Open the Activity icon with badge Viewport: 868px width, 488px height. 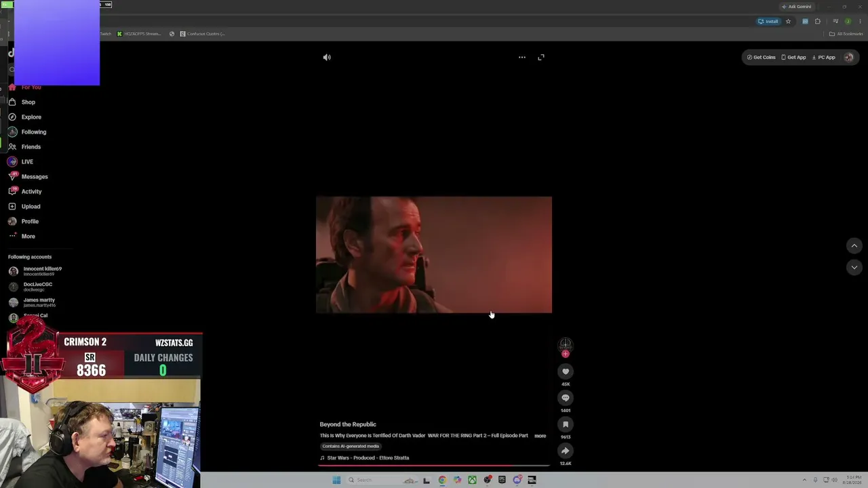pyautogui.click(x=12, y=192)
